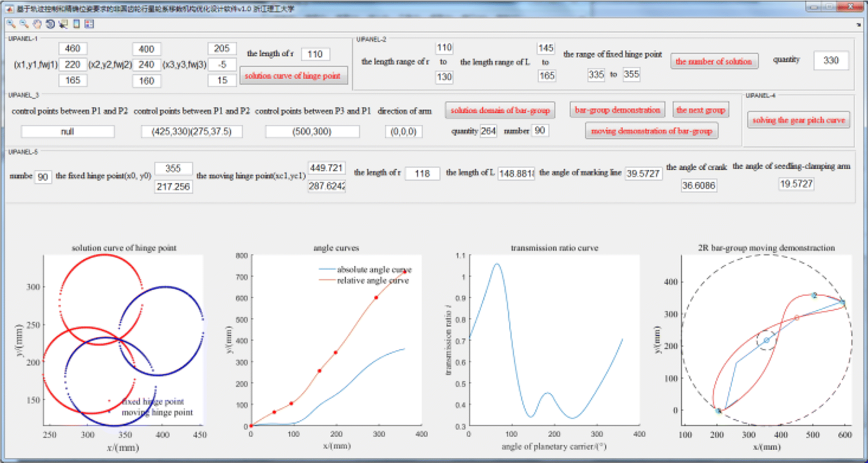
Task: Select the Zoom Out toolbar tool
Action: pos(24,24)
